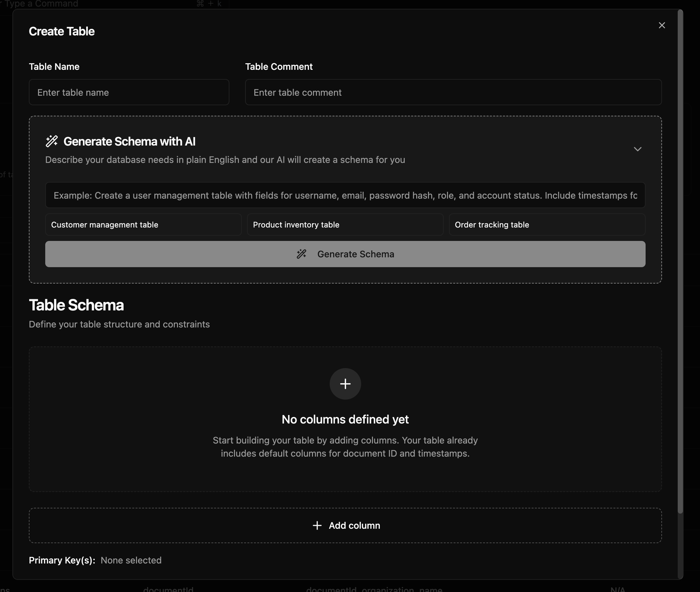Click the Generate Schema with AI heading

[x=129, y=141]
